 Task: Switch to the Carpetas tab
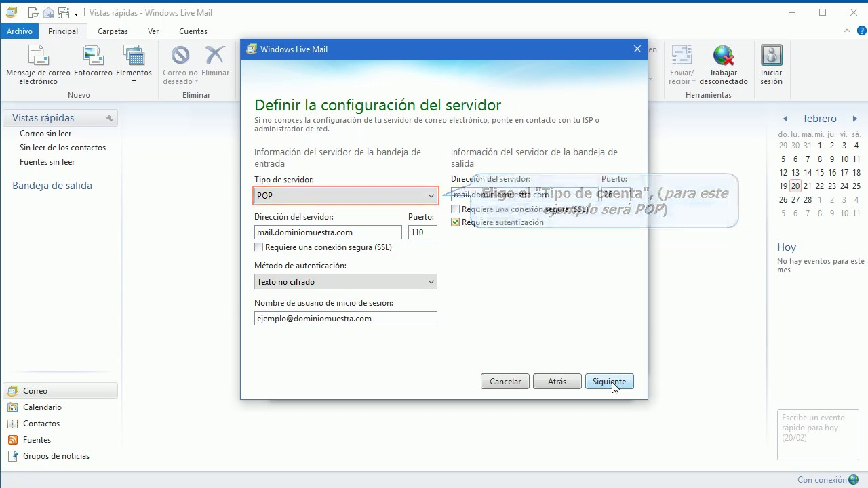click(113, 31)
